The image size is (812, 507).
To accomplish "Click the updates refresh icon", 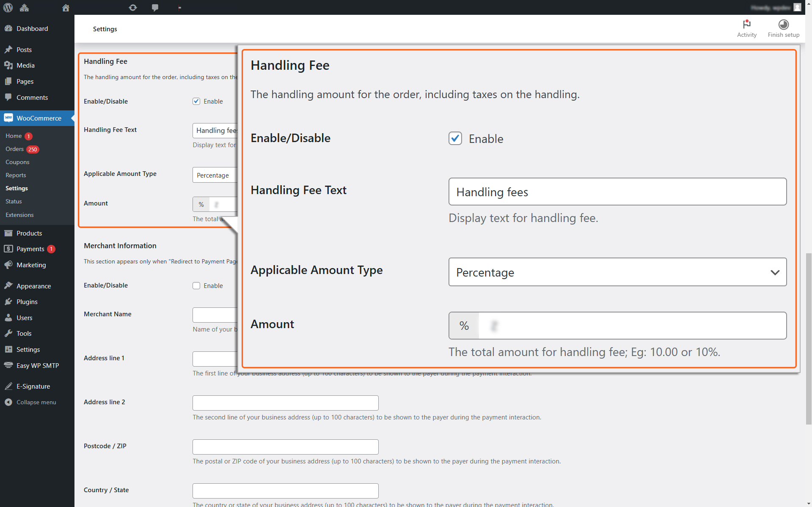I will pos(133,8).
